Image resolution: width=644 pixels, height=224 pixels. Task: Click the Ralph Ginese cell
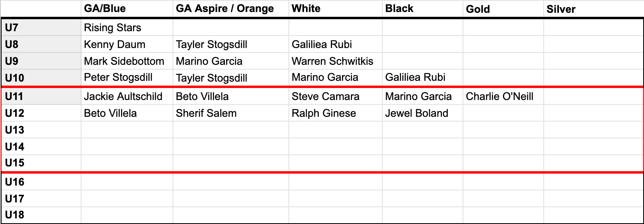[324, 113]
